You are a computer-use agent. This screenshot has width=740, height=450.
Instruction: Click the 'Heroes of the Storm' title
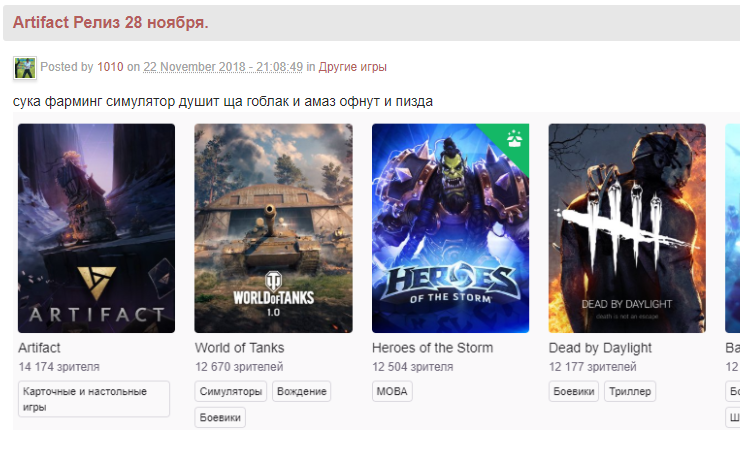pos(432,348)
